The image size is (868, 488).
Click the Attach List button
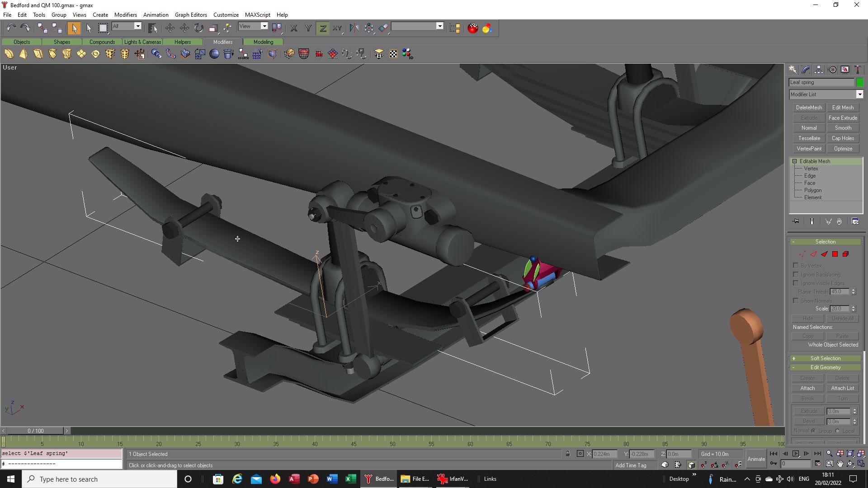point(843,388)
